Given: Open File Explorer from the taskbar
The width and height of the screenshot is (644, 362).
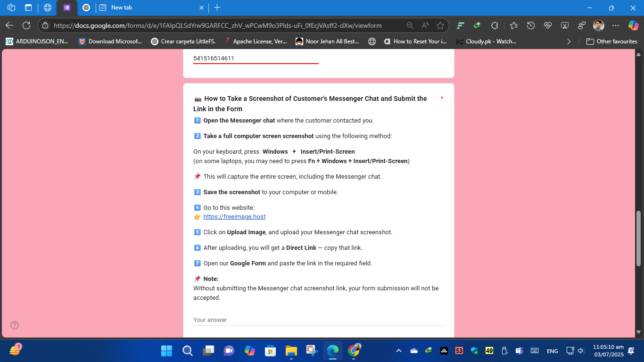Looking at the screenshot, I should pos(291,351).
